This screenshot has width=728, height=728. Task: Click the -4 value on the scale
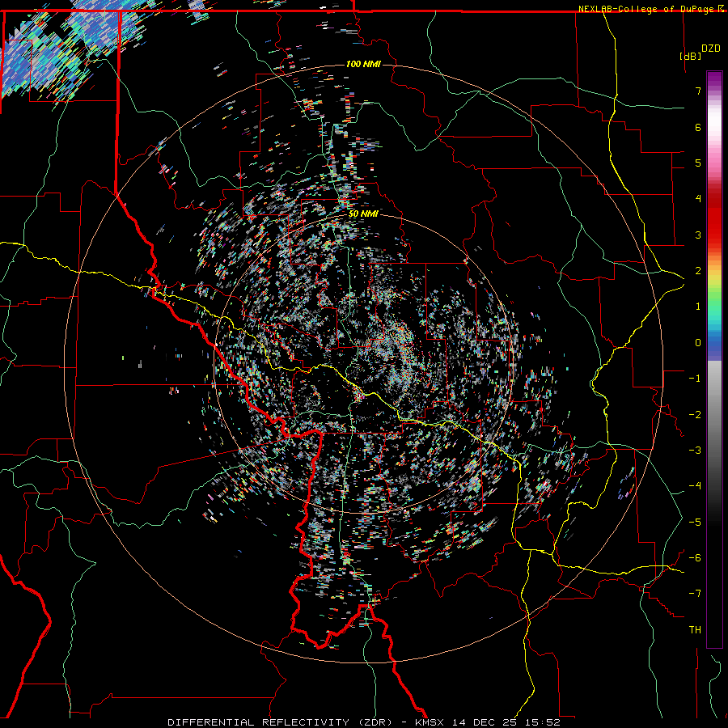695,486
